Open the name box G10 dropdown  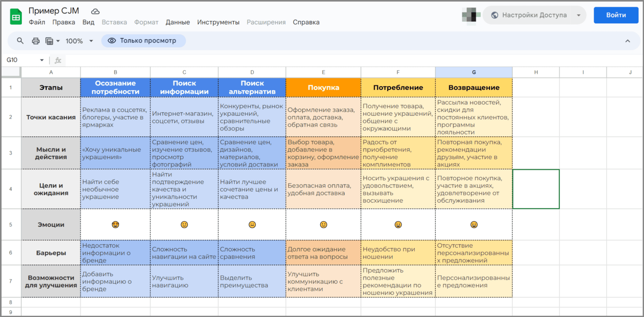(42, 60)
